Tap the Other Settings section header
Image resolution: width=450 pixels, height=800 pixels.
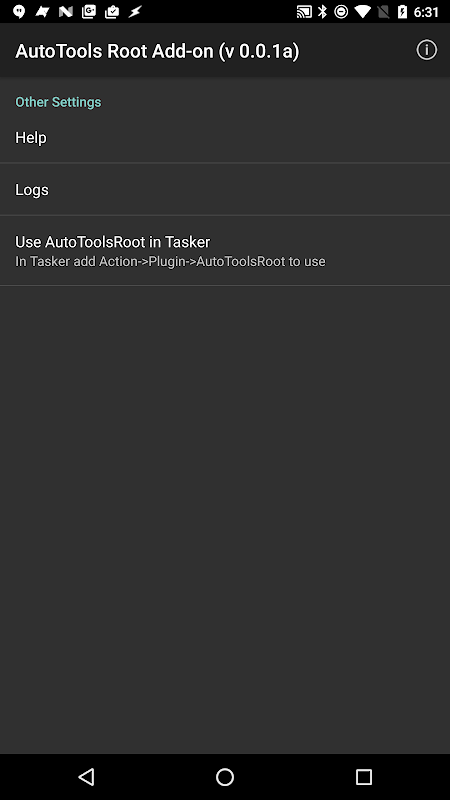pos(58,102)
